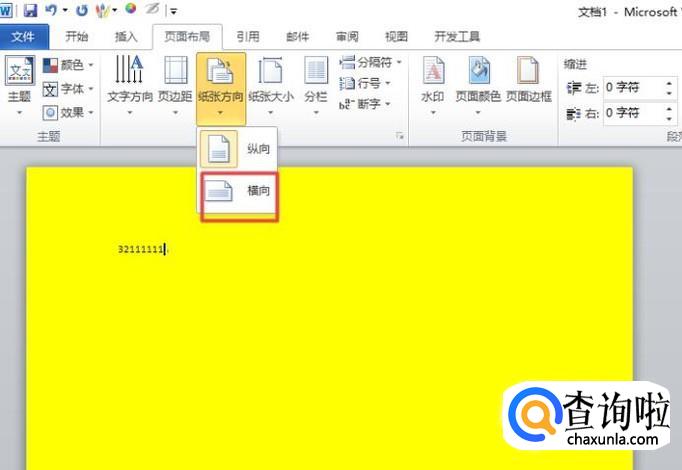This screenshot has width=682, height=470.
Task: Switch to the 邮件 tab
Action: click(x=298, y=37)
